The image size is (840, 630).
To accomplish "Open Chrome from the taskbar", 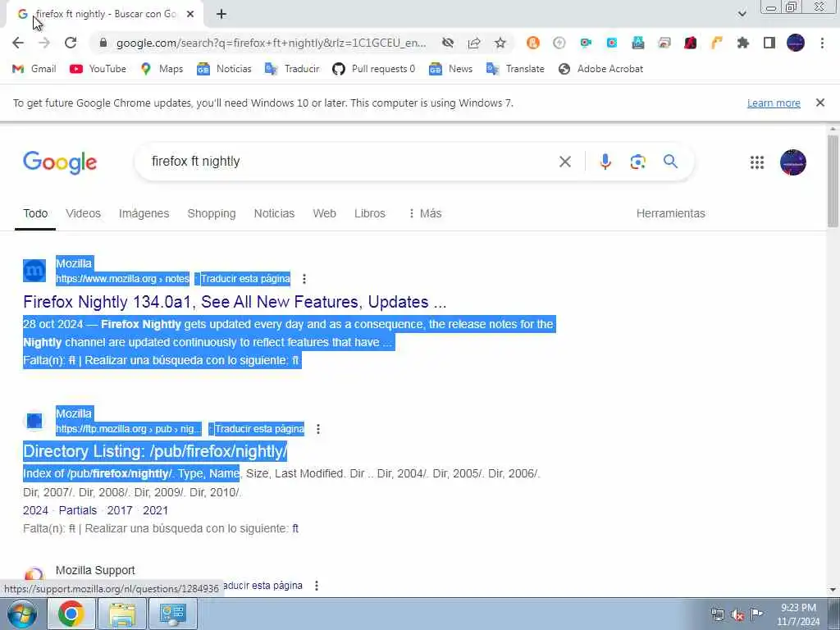I will pos(71,614).
